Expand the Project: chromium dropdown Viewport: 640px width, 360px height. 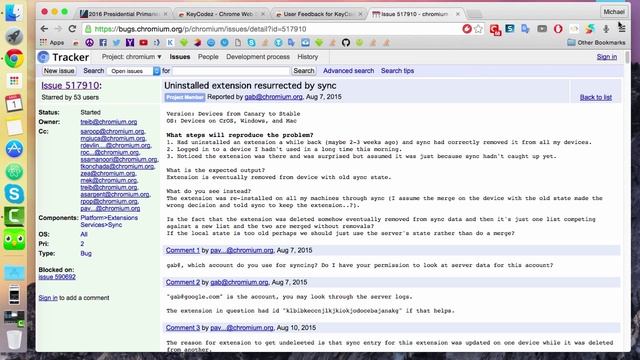coord(131,57)
